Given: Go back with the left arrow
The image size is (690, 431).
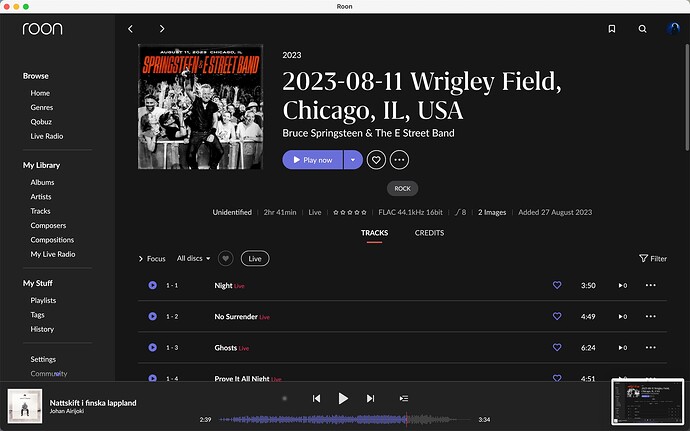Looking at the screenshot, I should coord(130,29).
